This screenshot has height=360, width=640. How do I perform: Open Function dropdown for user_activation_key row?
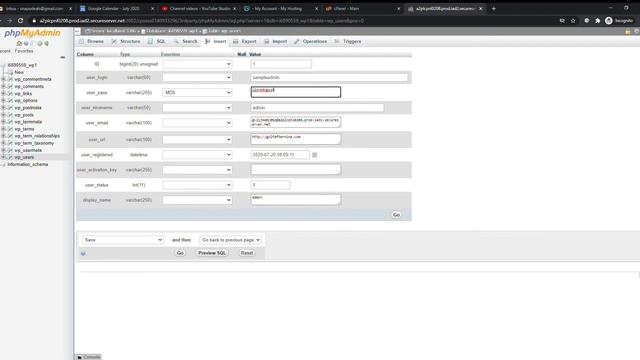click(x=197, y=170)
